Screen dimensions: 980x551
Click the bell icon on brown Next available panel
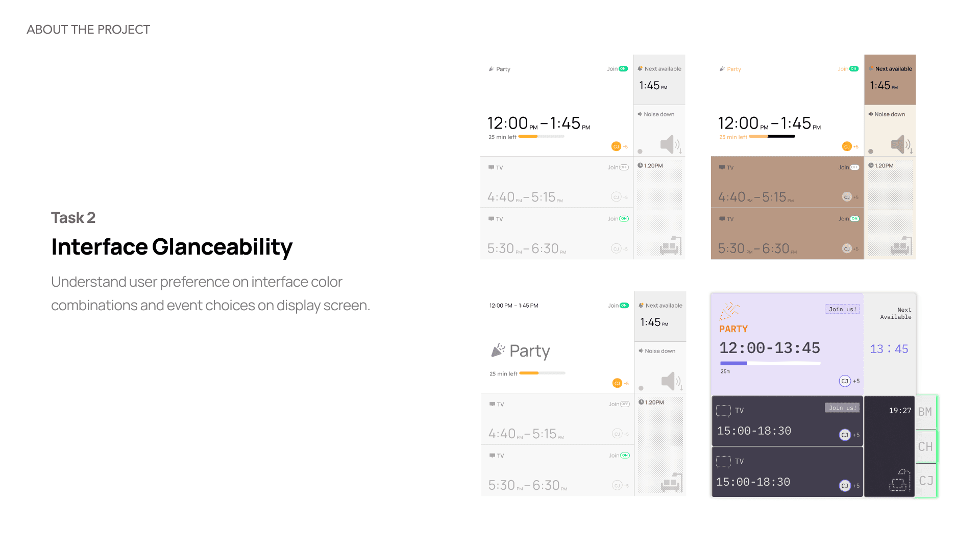pos(871,69)
